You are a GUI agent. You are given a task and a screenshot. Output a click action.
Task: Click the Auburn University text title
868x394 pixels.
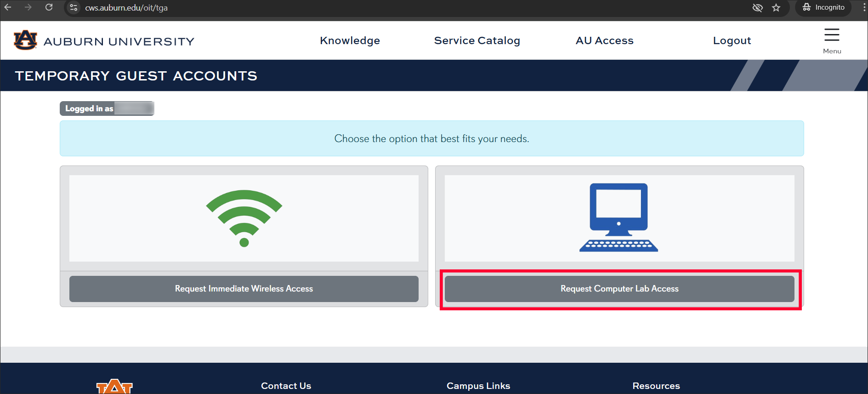[x=119, y=41]
